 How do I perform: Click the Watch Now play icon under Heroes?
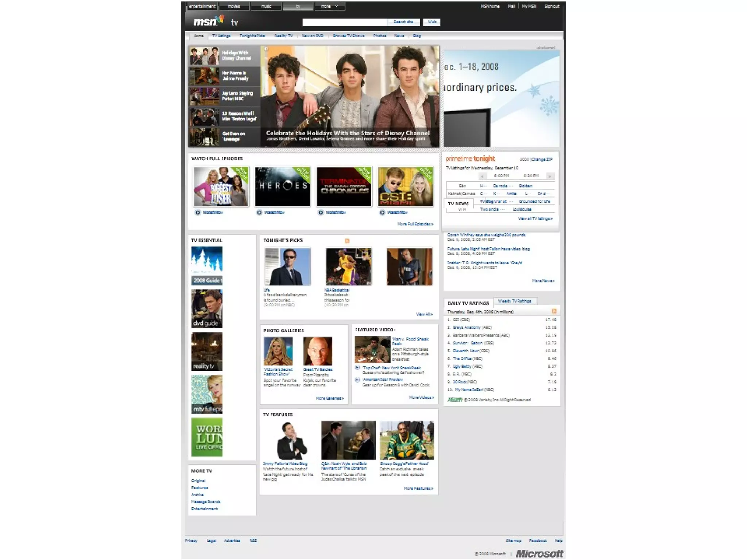point(259,212)
